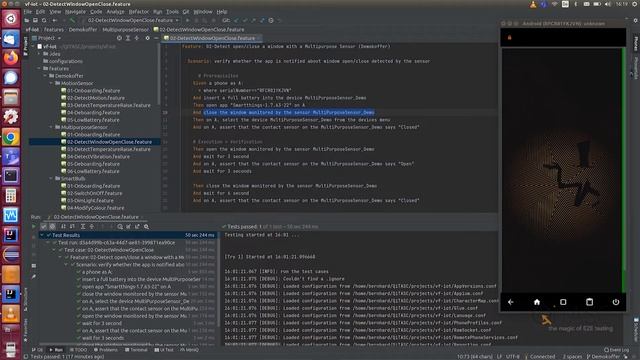
Task: Open the Git menu
Action: 186,12
